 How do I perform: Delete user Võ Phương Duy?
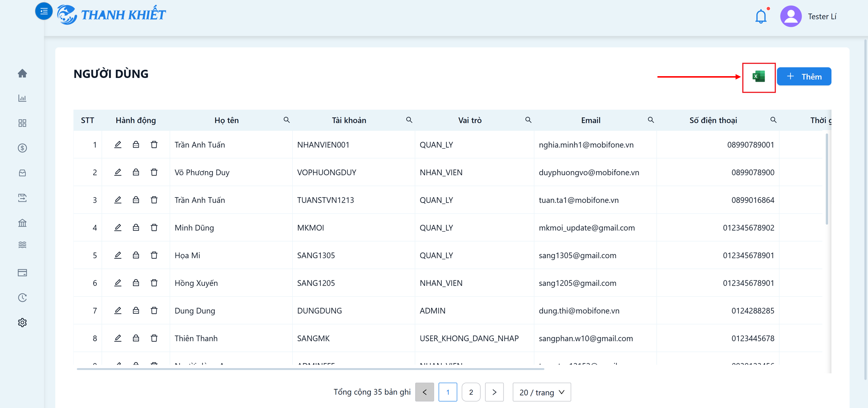pos(154,172)
